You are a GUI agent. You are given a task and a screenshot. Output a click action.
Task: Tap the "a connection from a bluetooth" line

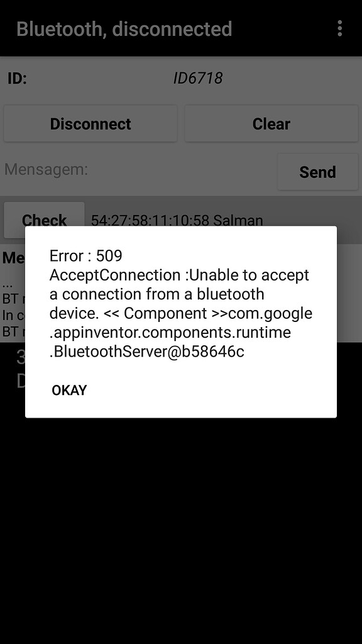[x=156, y=294]
